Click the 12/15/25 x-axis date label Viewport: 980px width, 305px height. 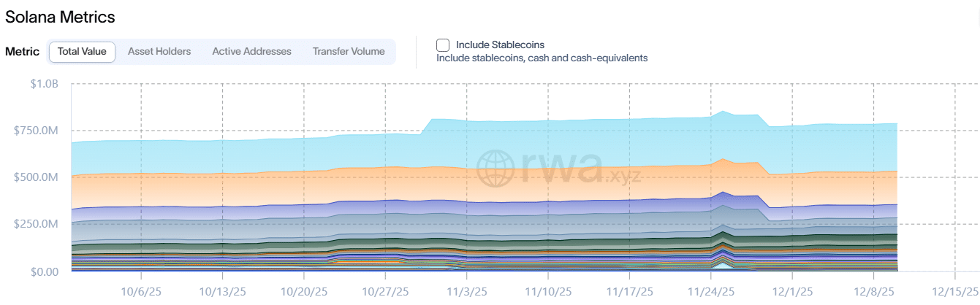point(955,291)
